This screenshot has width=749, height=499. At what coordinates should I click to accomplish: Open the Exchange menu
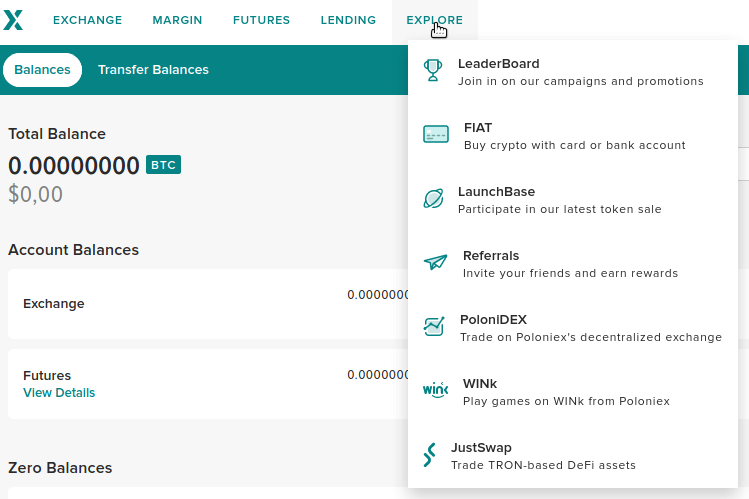coord(87,20)
